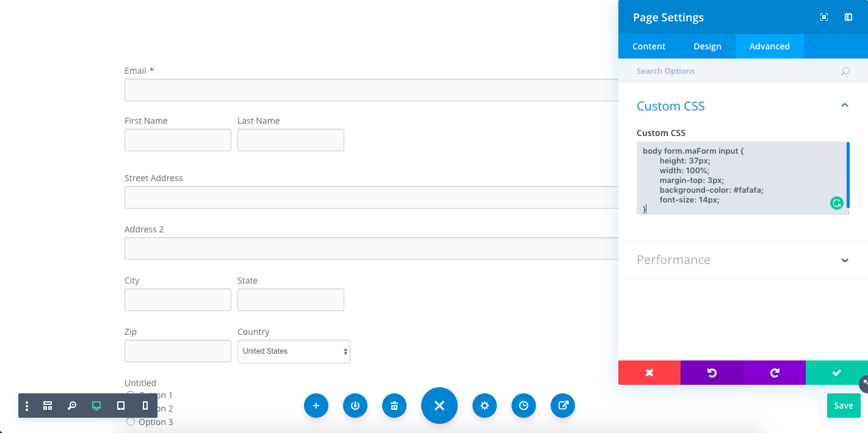The width and height of the screenshot is (868, 433).
Task: Click in the First Name field
Action: click(178, 140)
